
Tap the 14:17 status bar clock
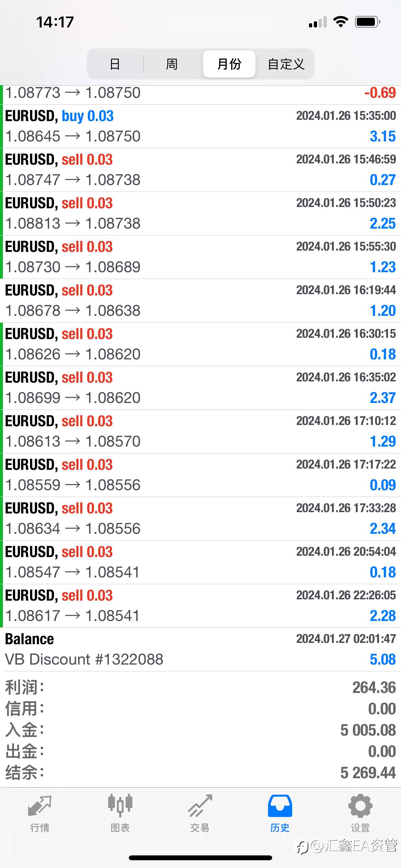[x=55, y=22]
